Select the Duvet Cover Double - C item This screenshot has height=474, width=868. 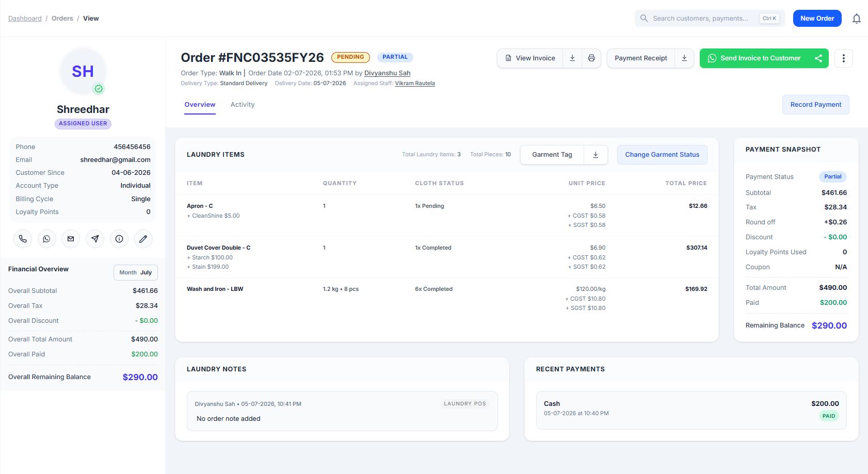tap(218, 248)
